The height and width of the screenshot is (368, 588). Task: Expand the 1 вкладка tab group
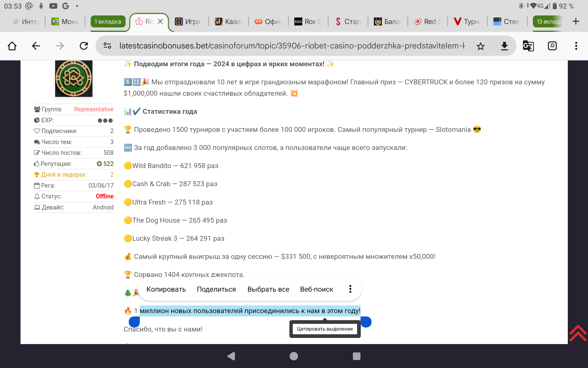[108, 21]
